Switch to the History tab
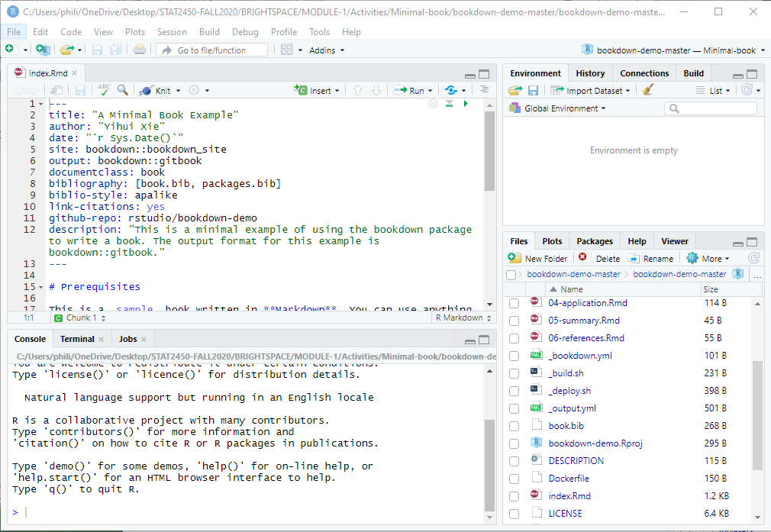This screenshot has width=771, height=532. (x=590, y=73)
